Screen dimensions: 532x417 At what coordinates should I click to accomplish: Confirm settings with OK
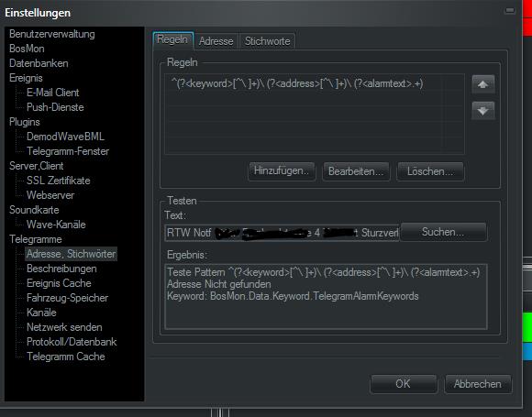point(404,384)
